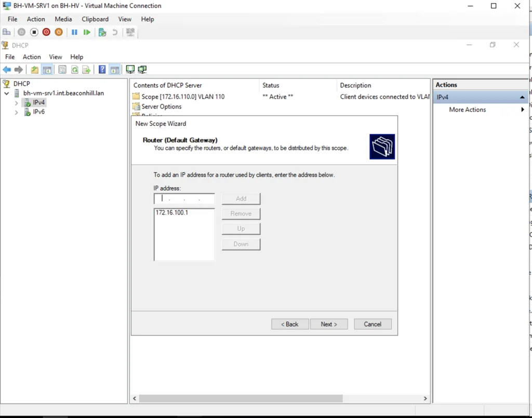Screen dimensions: 532x418
Task: Open the VM Connection Clipboard menu
Action: [95, 19]
